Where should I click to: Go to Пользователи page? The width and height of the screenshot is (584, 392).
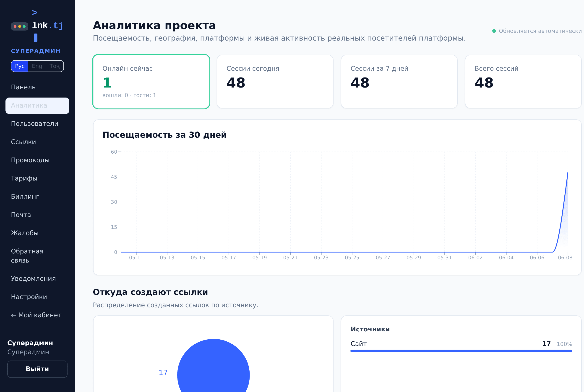click(37, 124)
